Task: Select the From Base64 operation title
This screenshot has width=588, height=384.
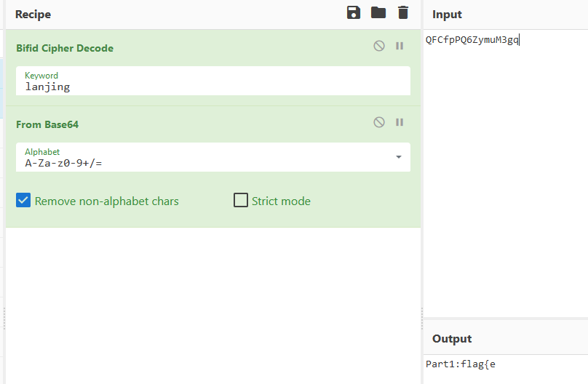Action: [47, 125]
